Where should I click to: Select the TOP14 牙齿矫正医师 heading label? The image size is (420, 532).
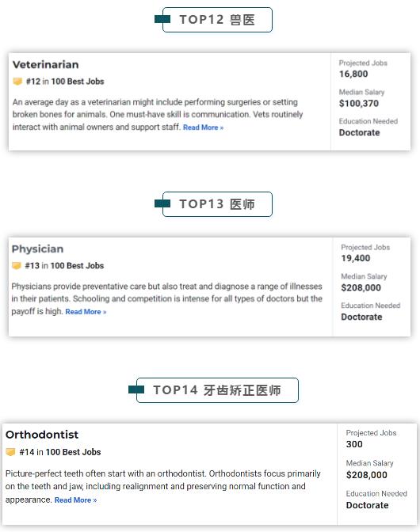click(217, 390)
